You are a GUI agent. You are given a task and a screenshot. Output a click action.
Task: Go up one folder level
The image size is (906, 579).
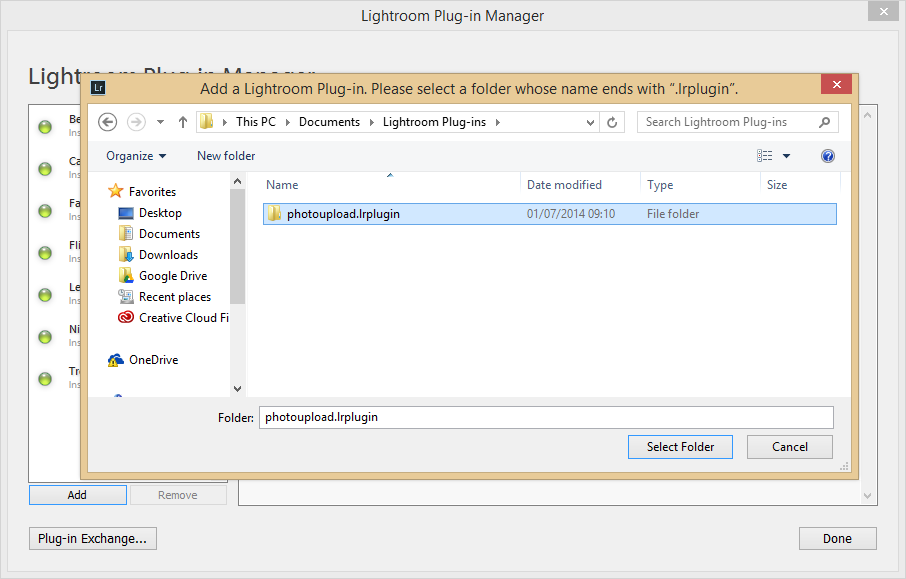click(x=183, y=122)
